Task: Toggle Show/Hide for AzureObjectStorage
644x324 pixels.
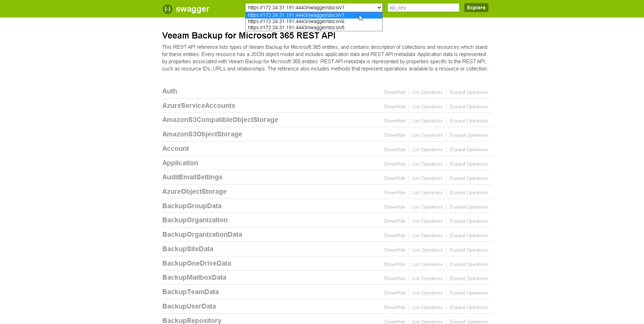Action: pyautogui.click(x=394, y=193)
